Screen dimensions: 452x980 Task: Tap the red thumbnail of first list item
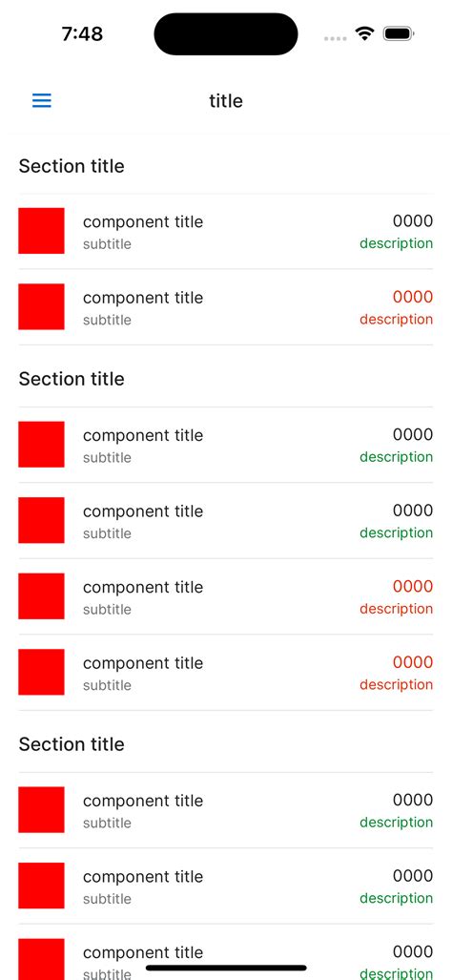click(x=41, y=231)
